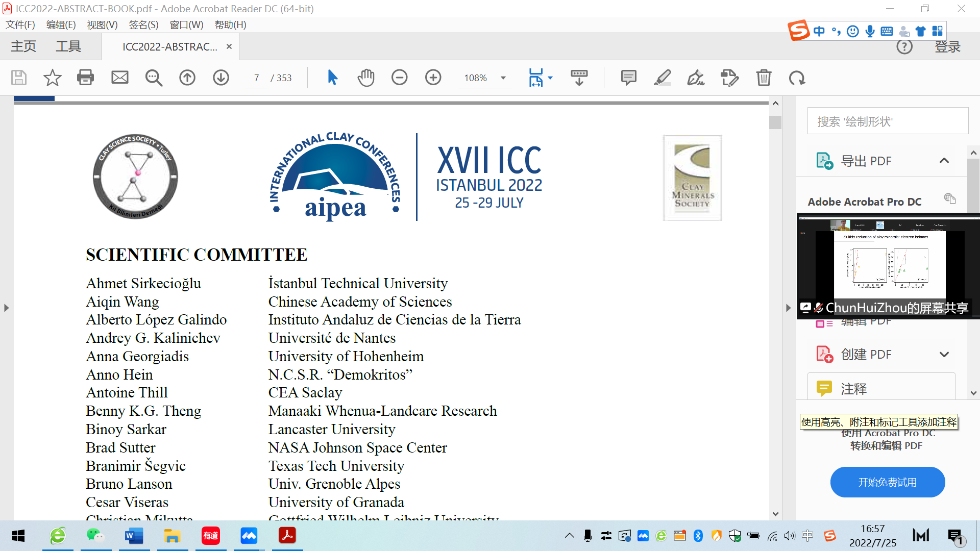Image resolution: width=980 pixels, height=551 pixels.
Task: Click the Sogou input method S logo
Action: tap(799, 30)
